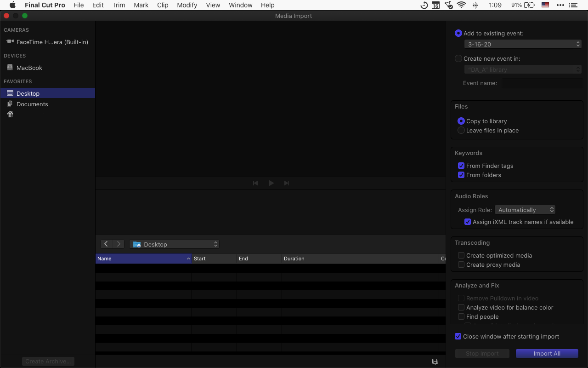The height and width of the screenshot is (368, 588).
Task: Open the File menu
Action: click(x=79, y=5)
